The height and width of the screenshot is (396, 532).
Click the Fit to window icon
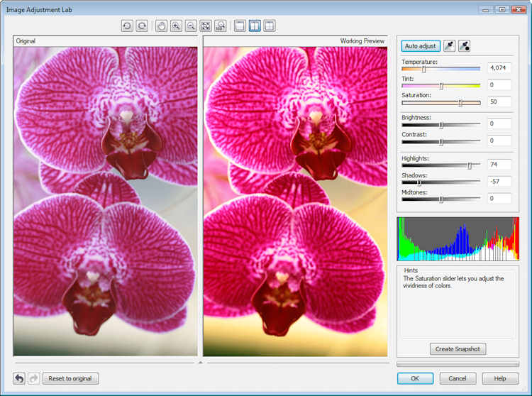click(206, 26)
